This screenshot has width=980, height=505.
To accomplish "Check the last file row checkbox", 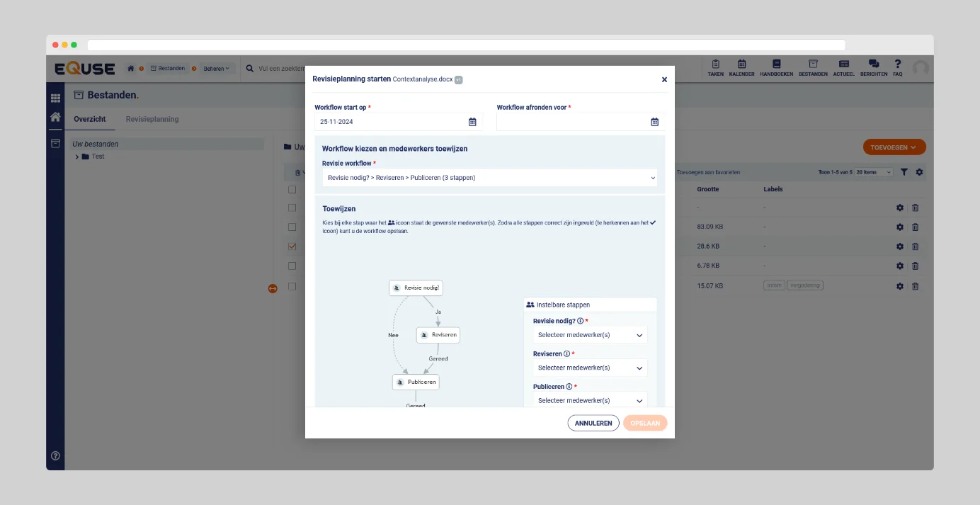I will coord(292,286).
